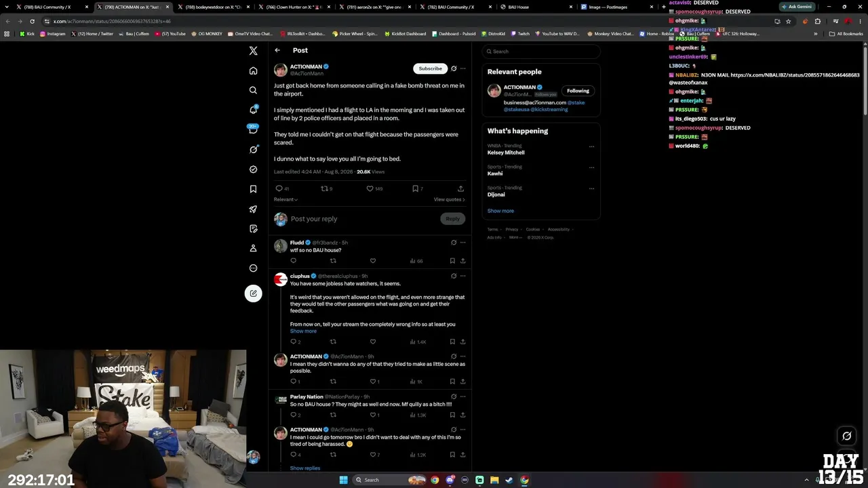Open more options on Fludd's reply
Screen dimensions: 868x488
coord(463,243)
